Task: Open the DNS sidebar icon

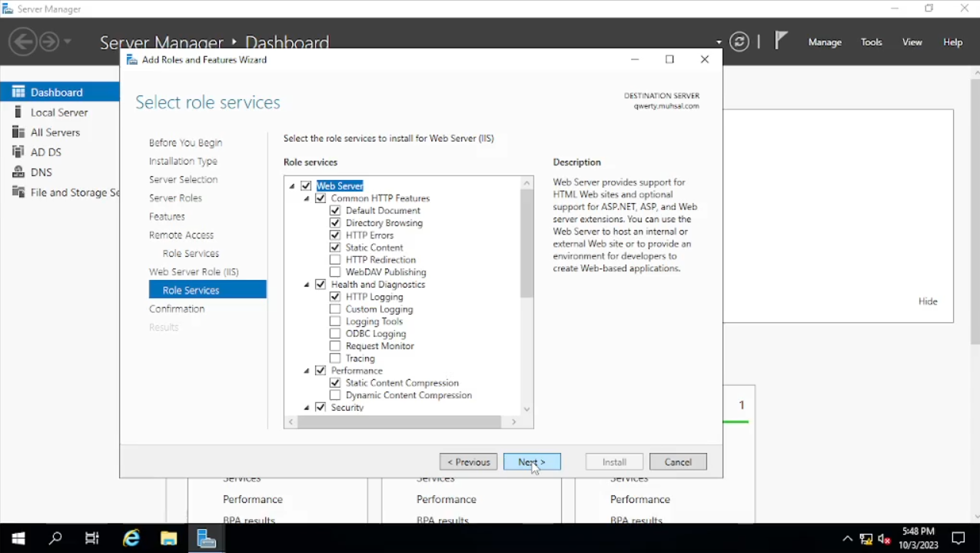Action: click(x=18, y=172)
